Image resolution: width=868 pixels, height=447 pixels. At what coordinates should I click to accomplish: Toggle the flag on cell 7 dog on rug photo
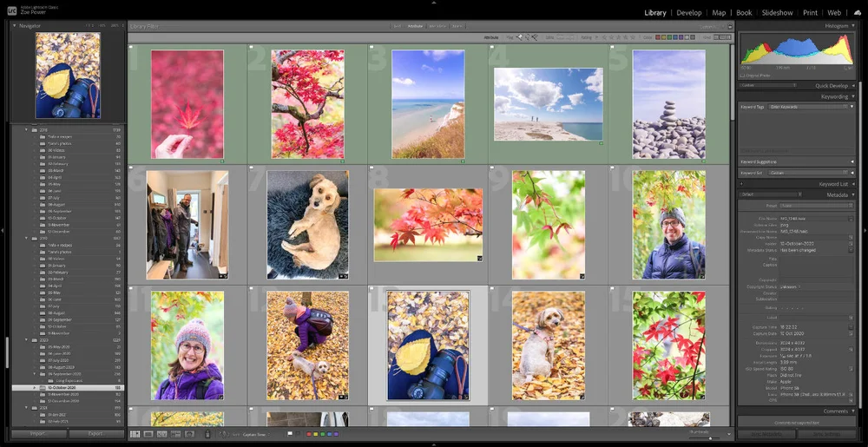251,168
